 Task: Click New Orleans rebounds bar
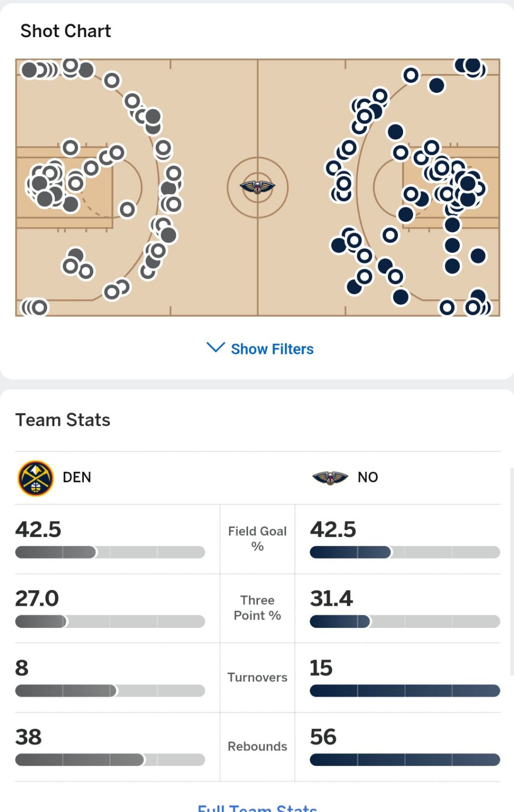point(405,759)
